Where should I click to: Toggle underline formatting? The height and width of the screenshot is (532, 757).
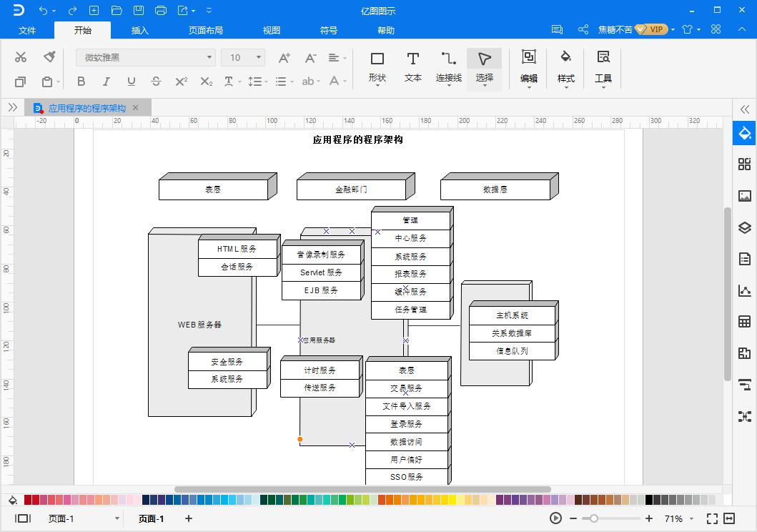coord(131,82)
